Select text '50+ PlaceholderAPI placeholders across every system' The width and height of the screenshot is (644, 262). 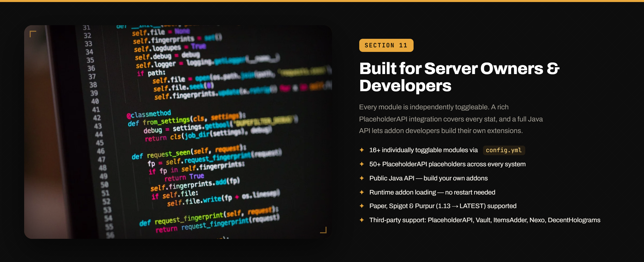(x=447, y=164)
